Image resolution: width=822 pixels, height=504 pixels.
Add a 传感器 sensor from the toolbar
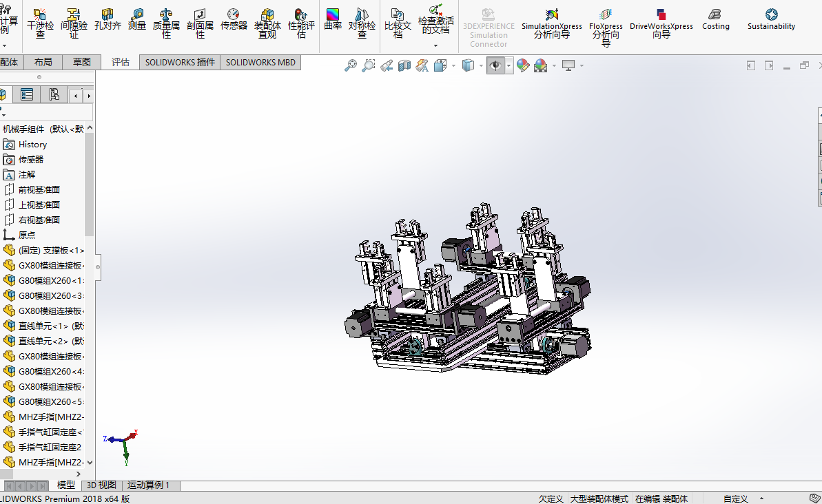pyautogui.click(x=234, y=19)
